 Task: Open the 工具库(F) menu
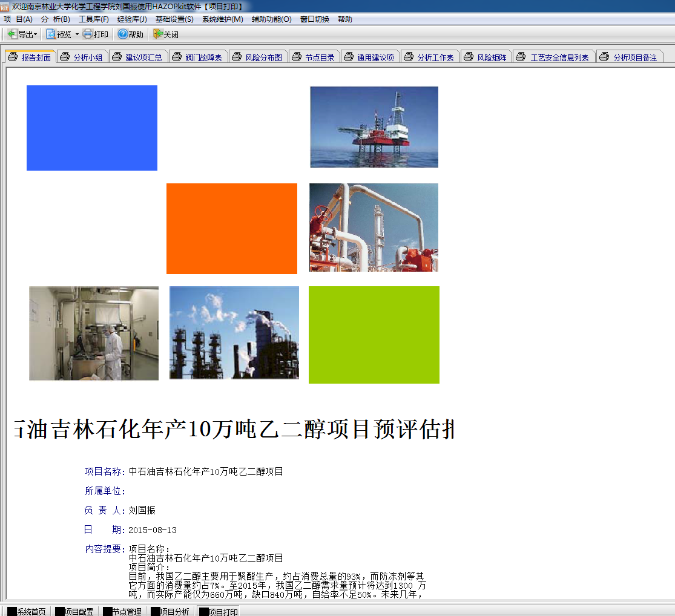coord(93,19)
